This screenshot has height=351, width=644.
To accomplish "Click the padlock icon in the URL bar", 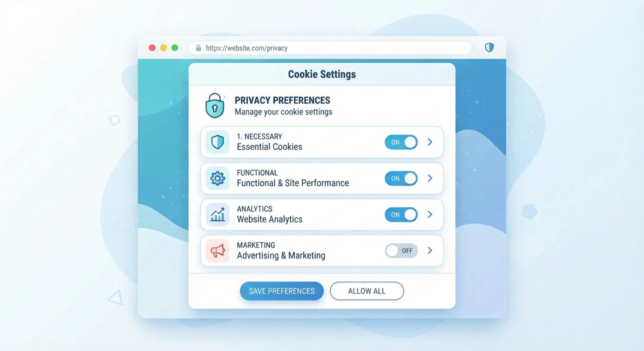I will coord(198,48).
